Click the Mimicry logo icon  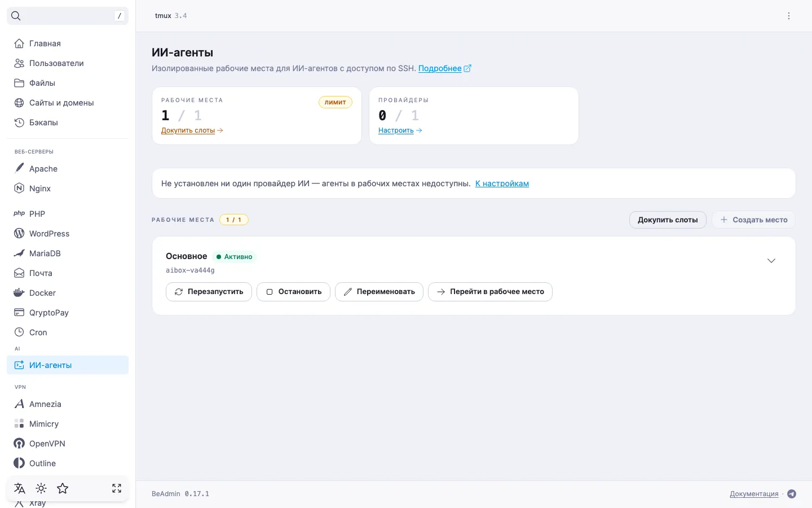19,423
